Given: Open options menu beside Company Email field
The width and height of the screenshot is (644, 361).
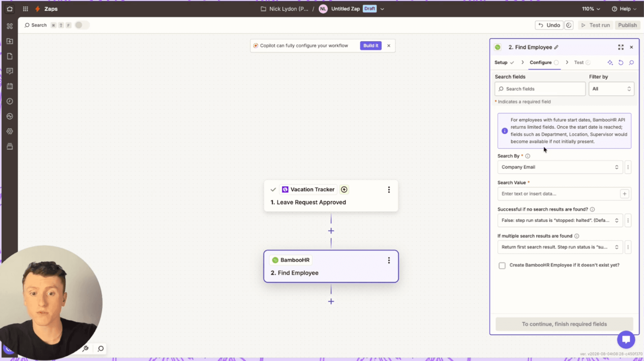Looking at the screenshot, I should pyautogui.click(x=628, y=167).
